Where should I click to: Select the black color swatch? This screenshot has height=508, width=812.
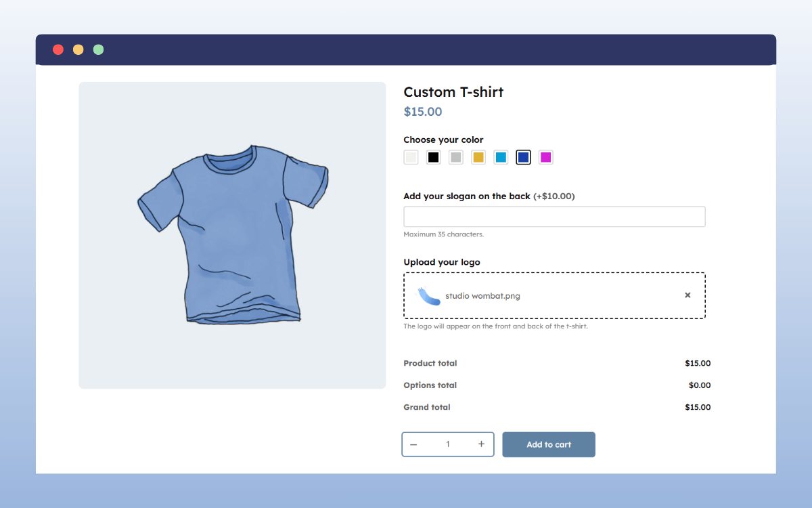click(433, 156)
